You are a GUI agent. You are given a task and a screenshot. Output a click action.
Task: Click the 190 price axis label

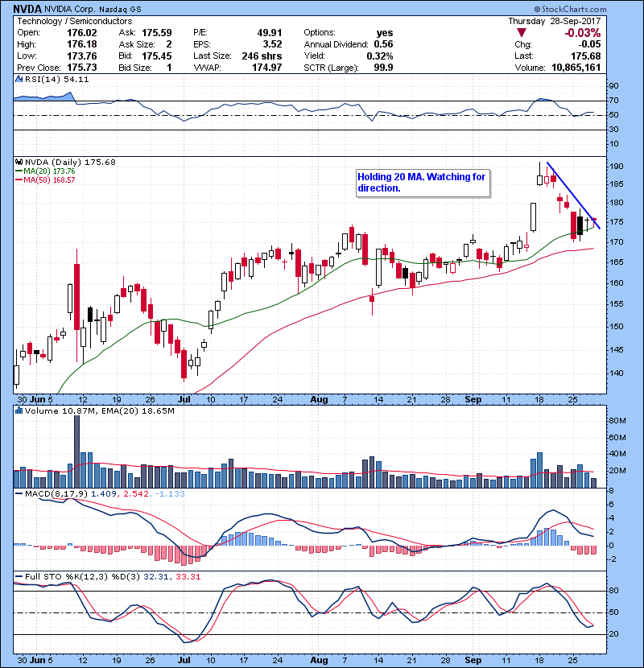616,166
